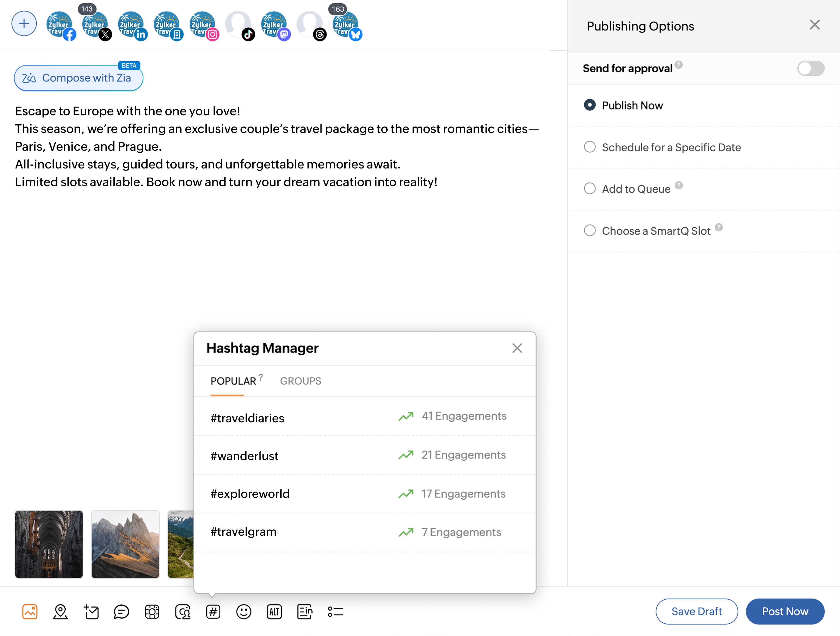Click the list options toolbar icon
This screenshot has width=840, height=636.
tap(335, 612)
